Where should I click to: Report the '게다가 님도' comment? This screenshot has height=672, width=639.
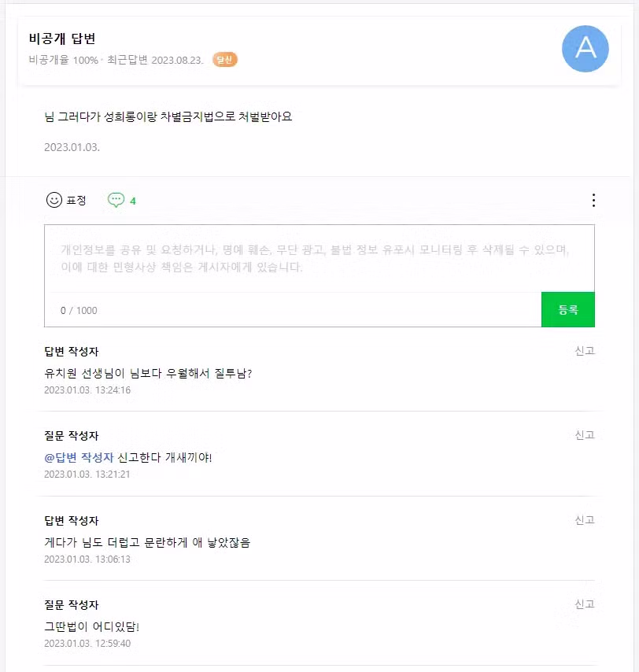pyautogui.click(x=585, y=520)
